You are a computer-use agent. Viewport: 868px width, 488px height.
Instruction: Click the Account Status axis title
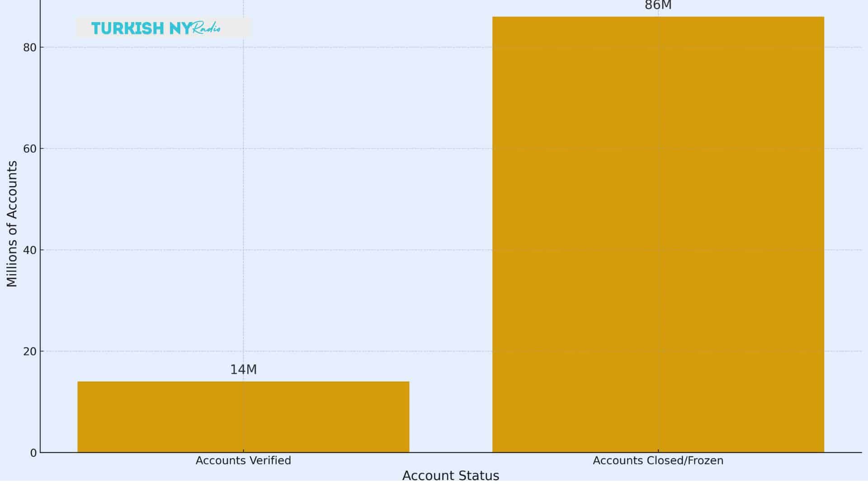[451, 476]
